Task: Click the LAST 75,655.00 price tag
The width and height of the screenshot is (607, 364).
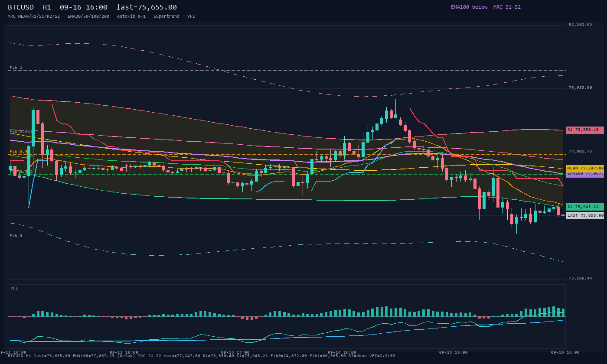Action: (x=585, y=215)
